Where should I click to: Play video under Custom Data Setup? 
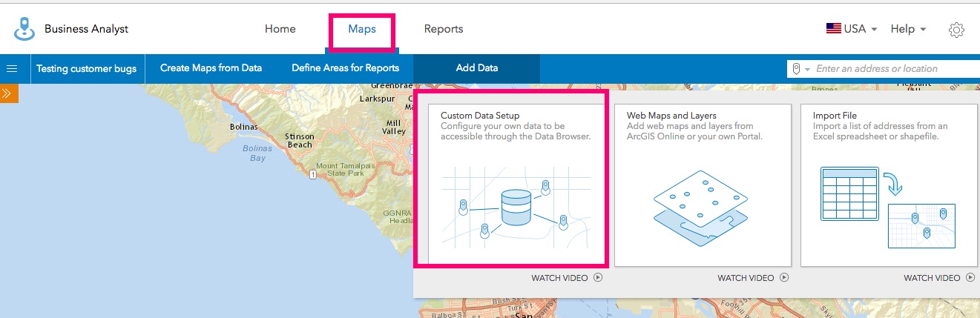pos(598,278)
